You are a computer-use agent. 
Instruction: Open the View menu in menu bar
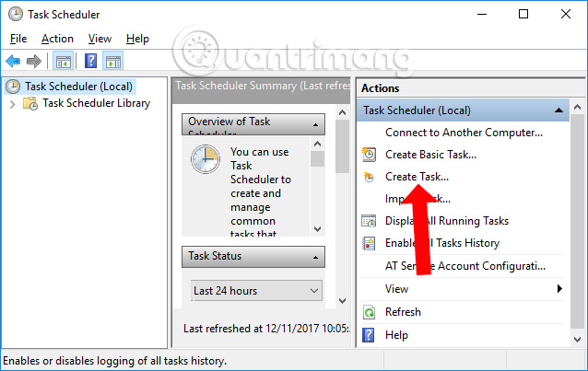point(100,39)
